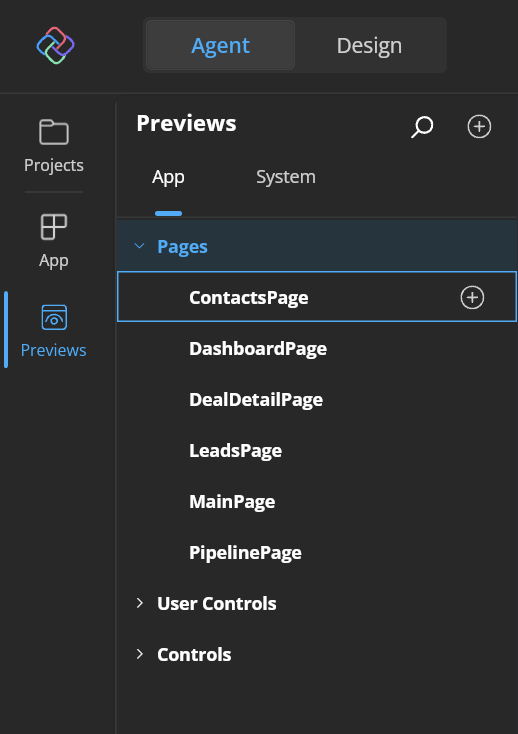Open LeadsPage preview
The height and width of the screenshot is (734, 518).
[x=235, y=451]
